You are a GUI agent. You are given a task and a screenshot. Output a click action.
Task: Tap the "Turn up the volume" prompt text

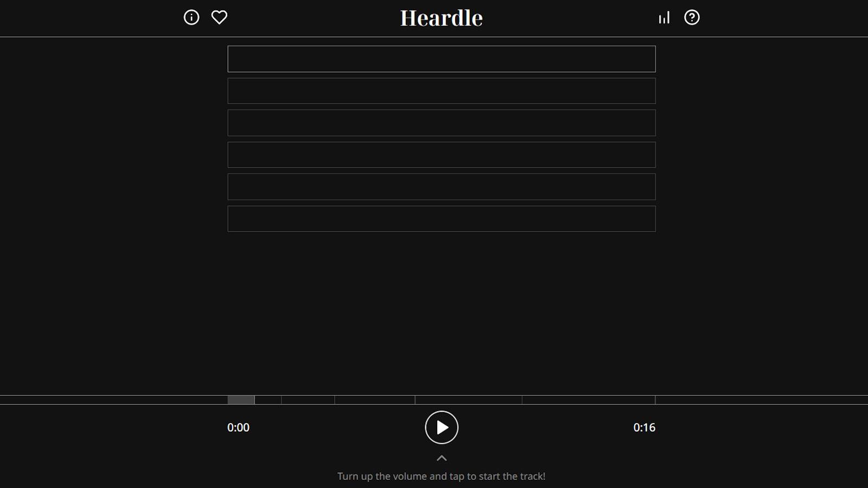coord(441,476)
